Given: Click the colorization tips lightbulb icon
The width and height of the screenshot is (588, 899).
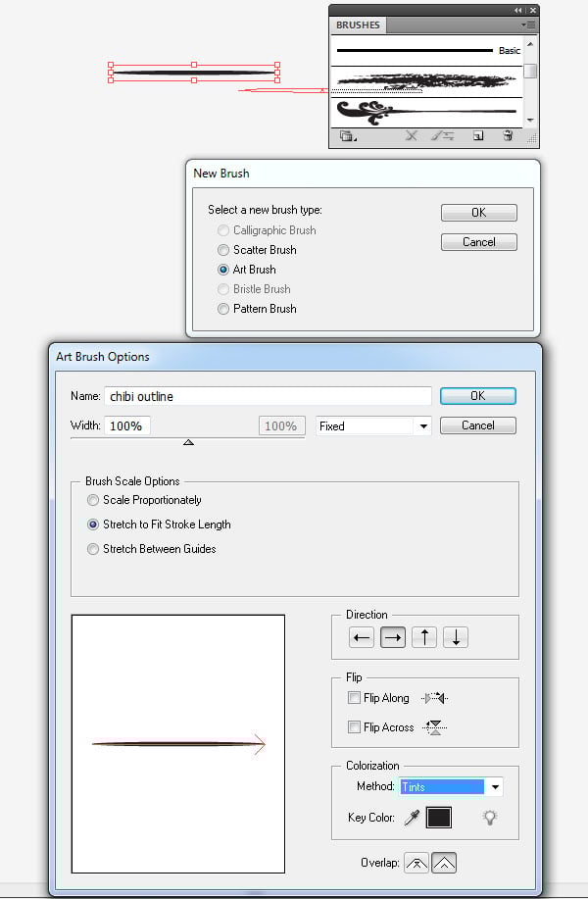Looking at the screenshot, I should click(x=489, y=818).
